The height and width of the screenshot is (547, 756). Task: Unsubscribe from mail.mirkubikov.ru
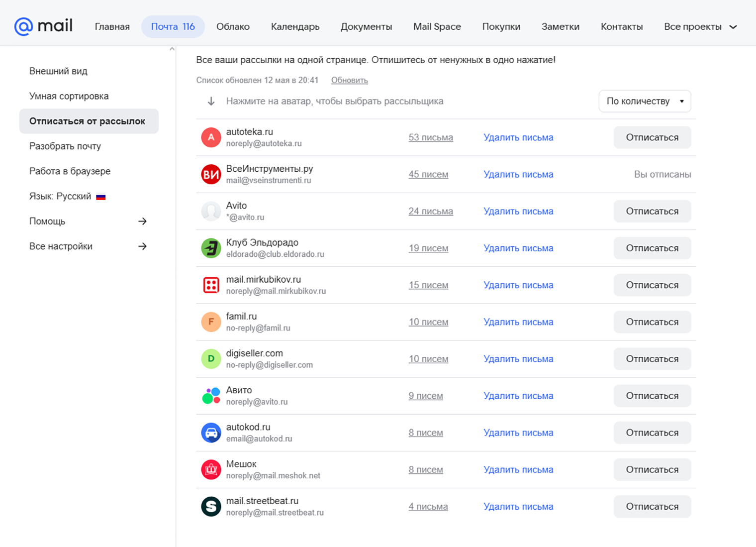[x=652, y=285]
